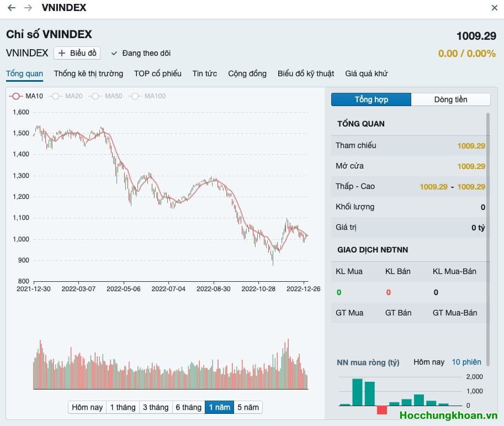Click the right panel vertical scrollbar
Image resolution: width=504 pixels, height=426 pixels.
487,221
